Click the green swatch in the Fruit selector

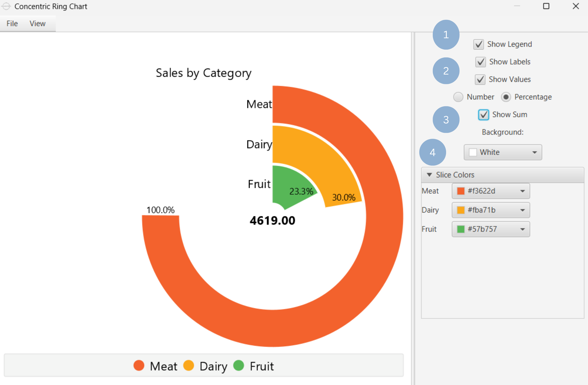[461, 229]
